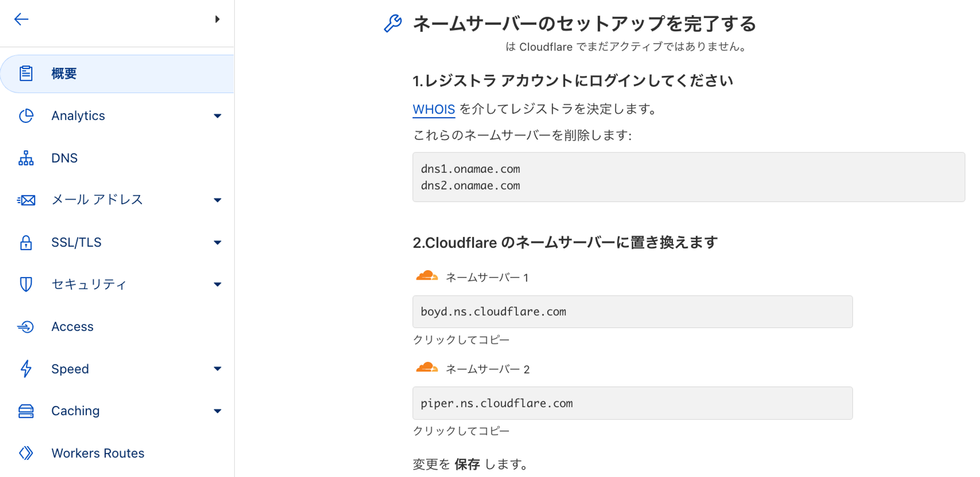Collapse sidebar using top right triangle
The height and width of the screenshot is (477, 980).
[218, 20]
